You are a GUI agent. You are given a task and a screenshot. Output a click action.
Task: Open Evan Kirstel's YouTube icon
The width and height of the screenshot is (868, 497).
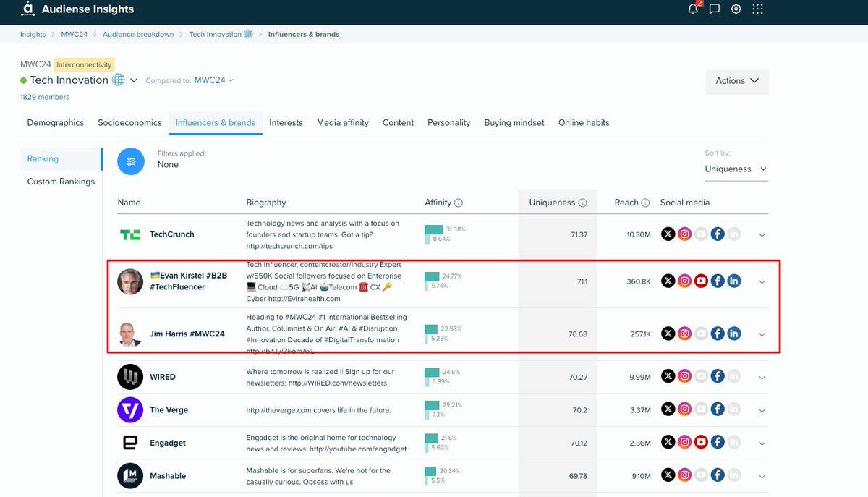(701, 281)
